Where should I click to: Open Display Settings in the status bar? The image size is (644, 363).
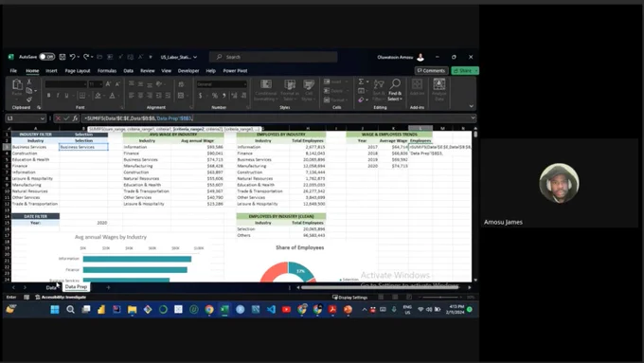[349, 297]
